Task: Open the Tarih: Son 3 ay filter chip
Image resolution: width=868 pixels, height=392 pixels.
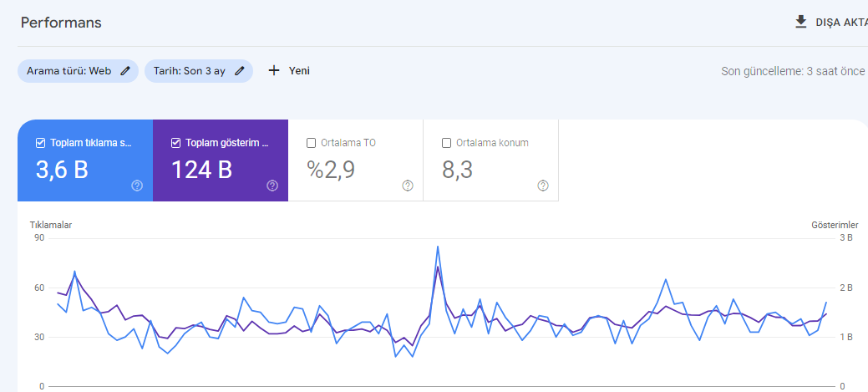Action: point(199,71)
